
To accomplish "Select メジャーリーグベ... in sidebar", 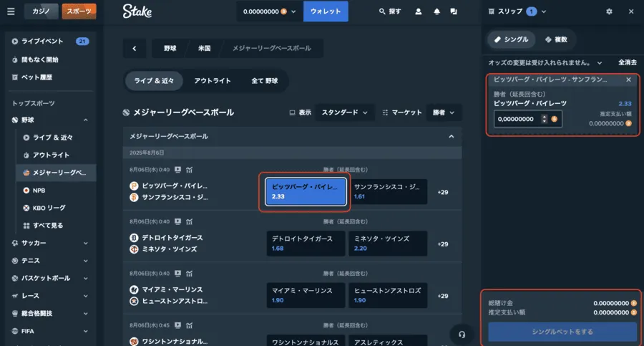I will (x=56, y=173).
